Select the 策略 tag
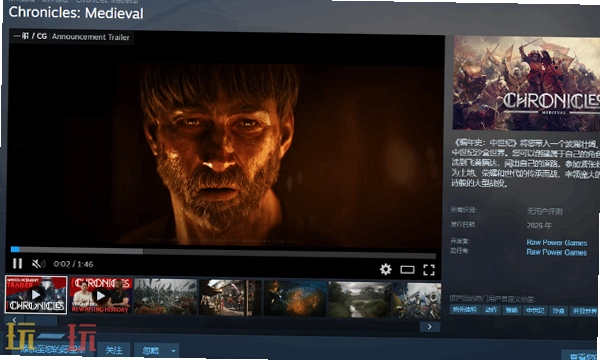 (x=512, y=310)
